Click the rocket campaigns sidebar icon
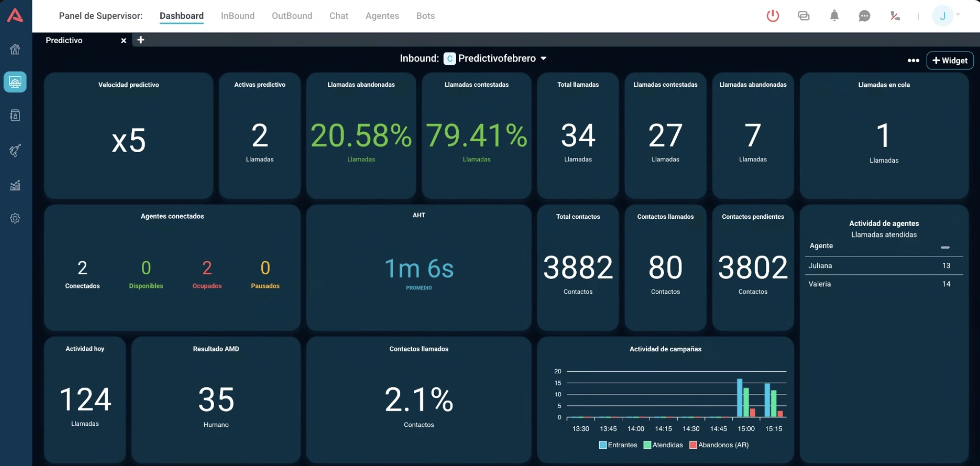 coord(15,150)
